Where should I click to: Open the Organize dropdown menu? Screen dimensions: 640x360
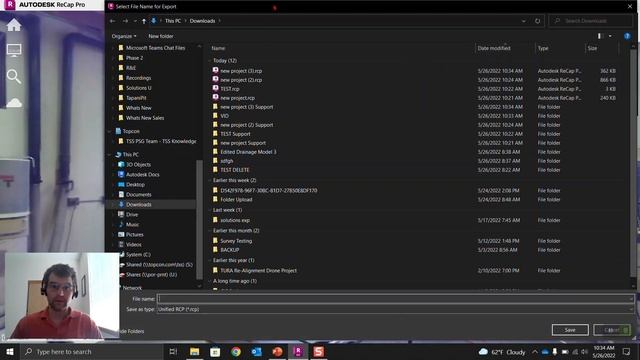tap(124, 36)
